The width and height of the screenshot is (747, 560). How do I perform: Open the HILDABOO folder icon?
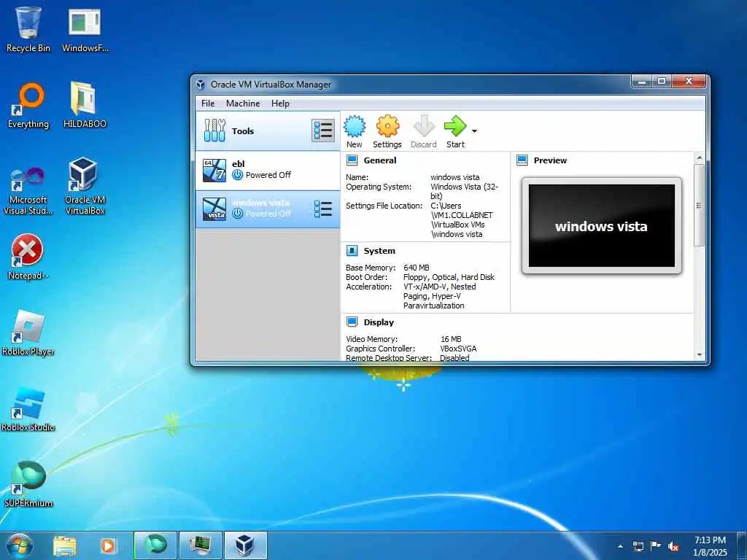[85, 106]
